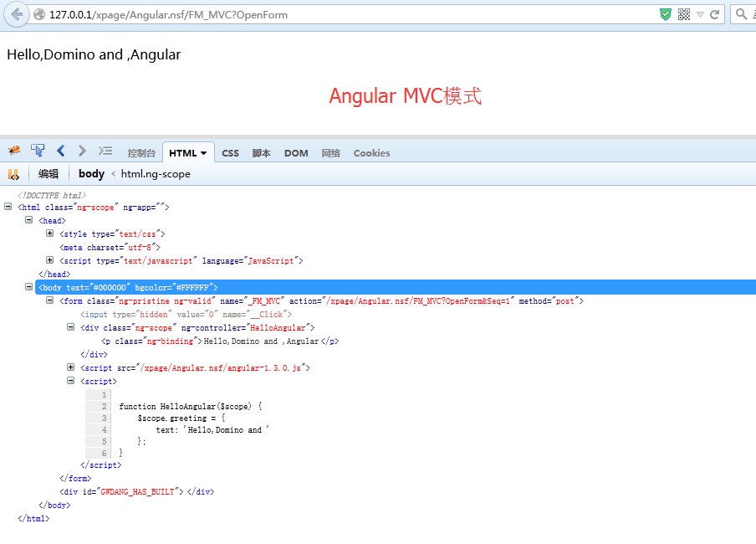Click the closing </head> tag

pyautogui.click(x=54, y=275)
